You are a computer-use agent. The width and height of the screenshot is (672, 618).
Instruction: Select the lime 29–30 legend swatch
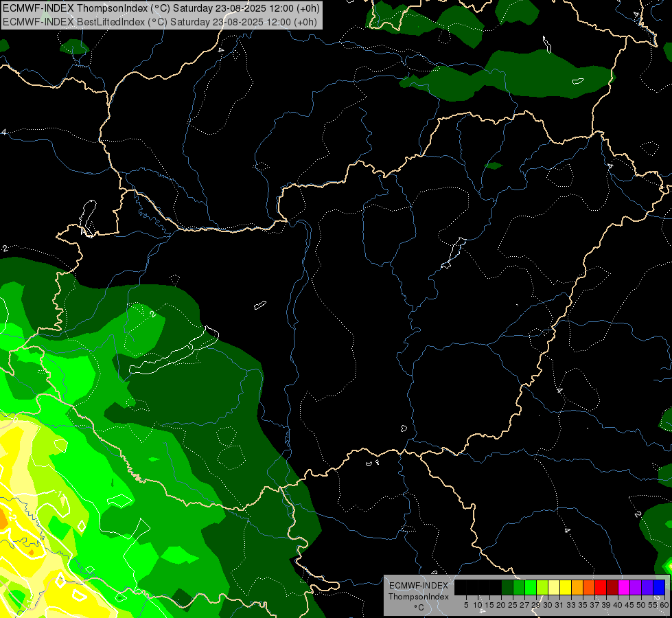pyautogui.click(x=542, y=587)
